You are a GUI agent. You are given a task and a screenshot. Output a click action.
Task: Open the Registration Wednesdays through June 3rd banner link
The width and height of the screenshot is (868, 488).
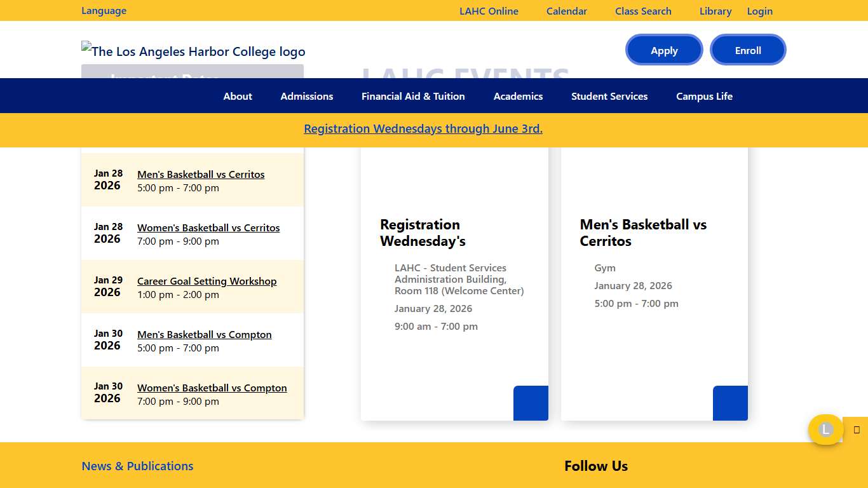[x=423, y=128]
